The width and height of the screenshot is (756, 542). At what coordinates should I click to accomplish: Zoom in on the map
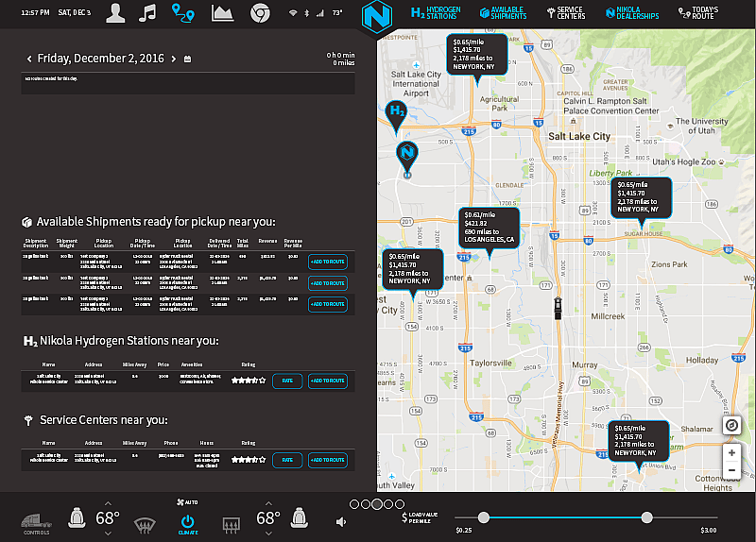(731, 452)
